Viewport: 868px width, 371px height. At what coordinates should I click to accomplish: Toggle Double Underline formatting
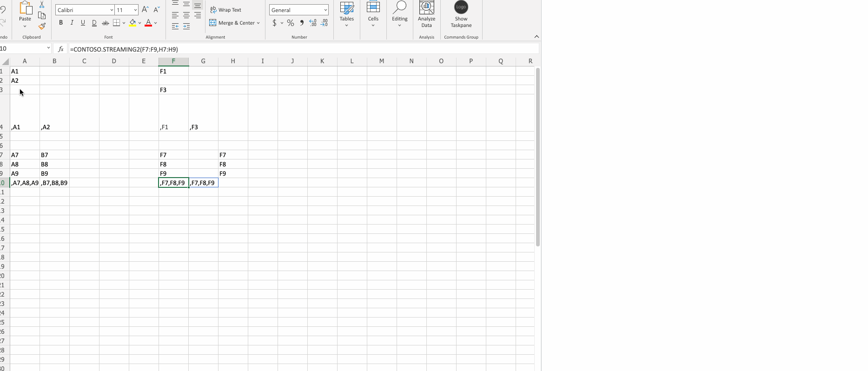[x=94, y=23]
